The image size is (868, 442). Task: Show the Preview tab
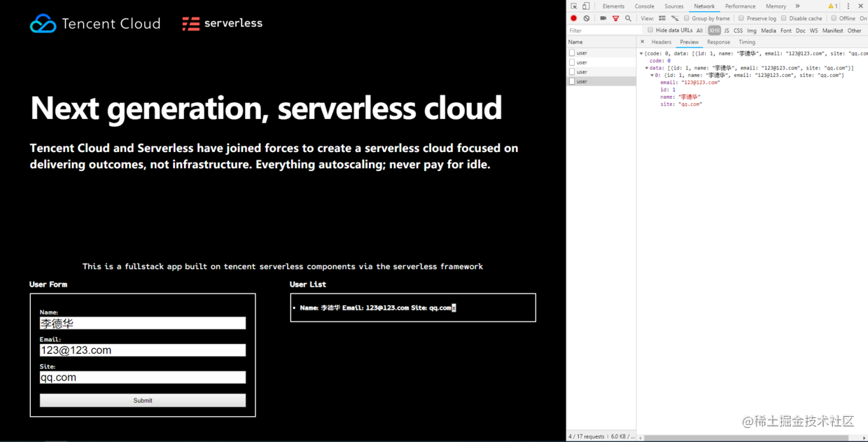689,42
